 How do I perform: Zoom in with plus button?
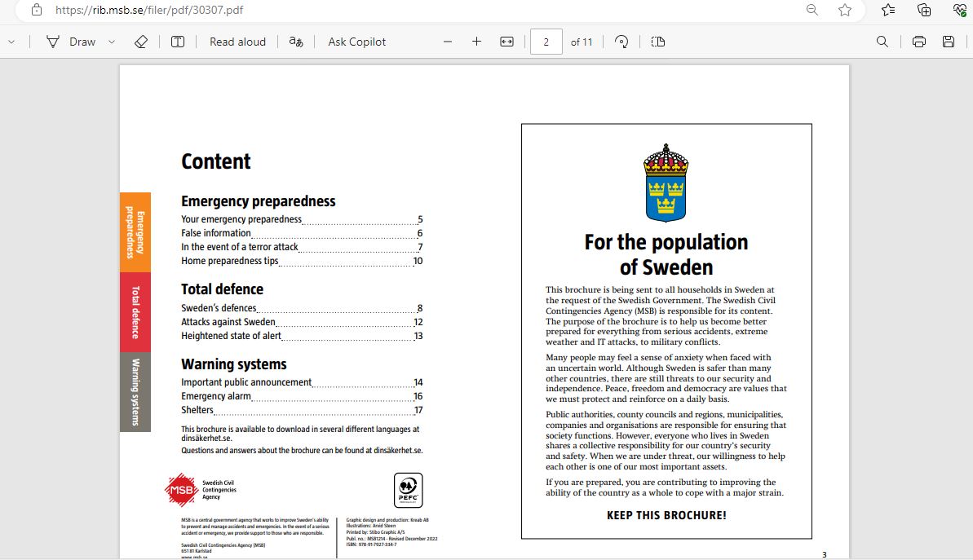click(x=476, y=42)
